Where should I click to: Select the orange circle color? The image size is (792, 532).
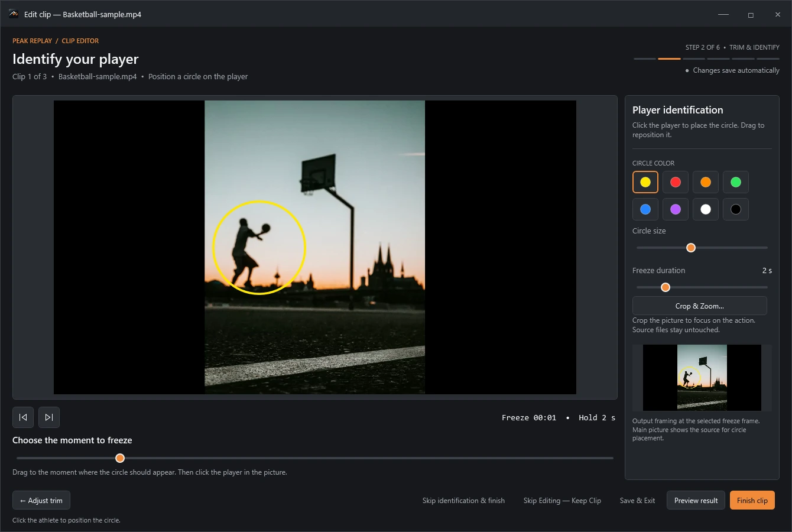click(706, 182)
